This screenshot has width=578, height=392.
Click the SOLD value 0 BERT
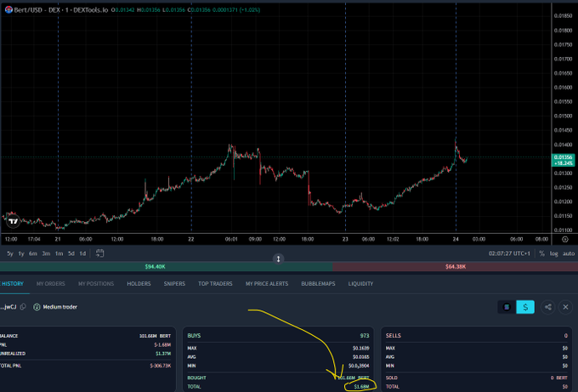click(x=558, y=378)
